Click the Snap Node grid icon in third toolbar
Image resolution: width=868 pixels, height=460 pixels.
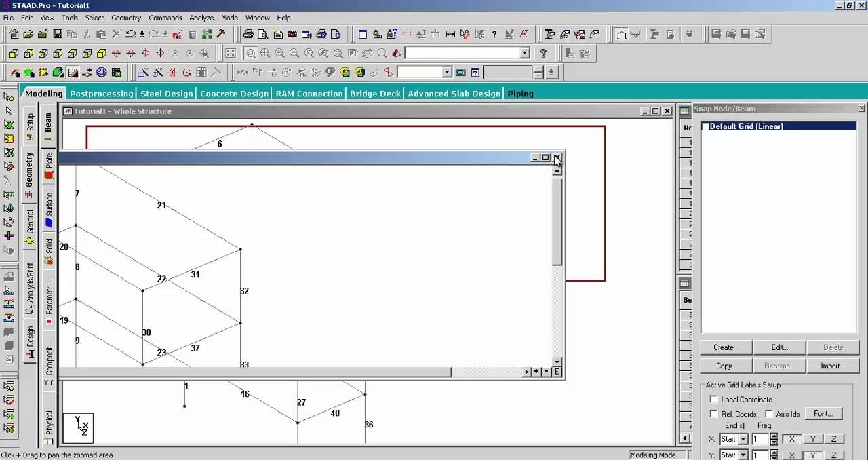73,72
